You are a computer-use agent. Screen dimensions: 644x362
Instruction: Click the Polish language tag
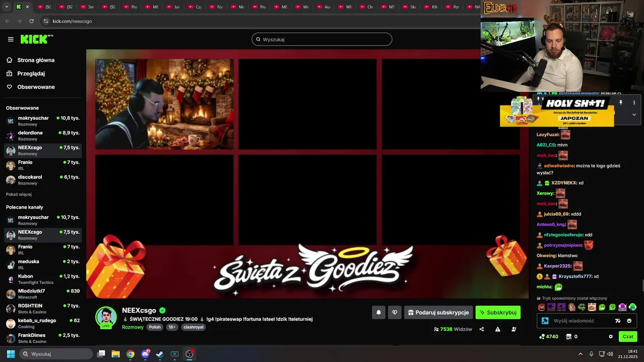155,327
